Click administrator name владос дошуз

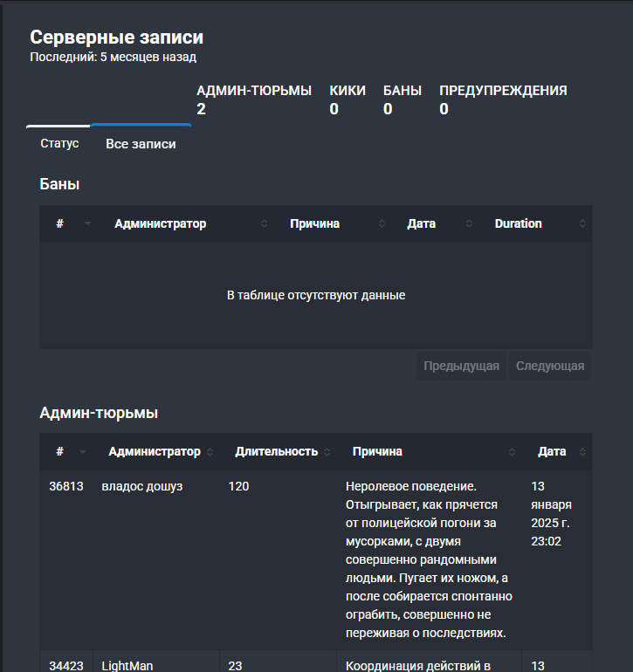(142, 486)
